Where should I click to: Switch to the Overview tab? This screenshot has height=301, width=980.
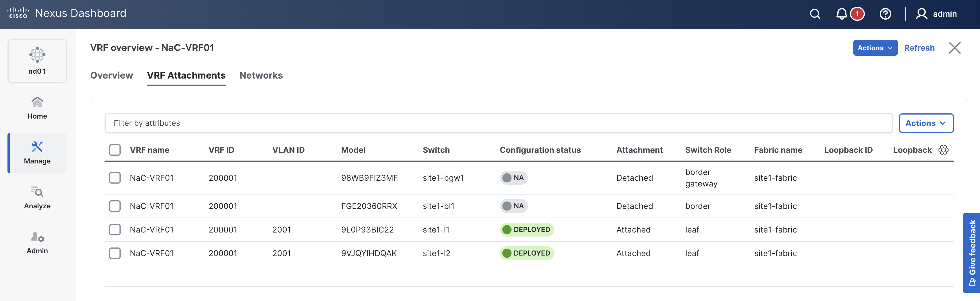[x=111, y=75]
